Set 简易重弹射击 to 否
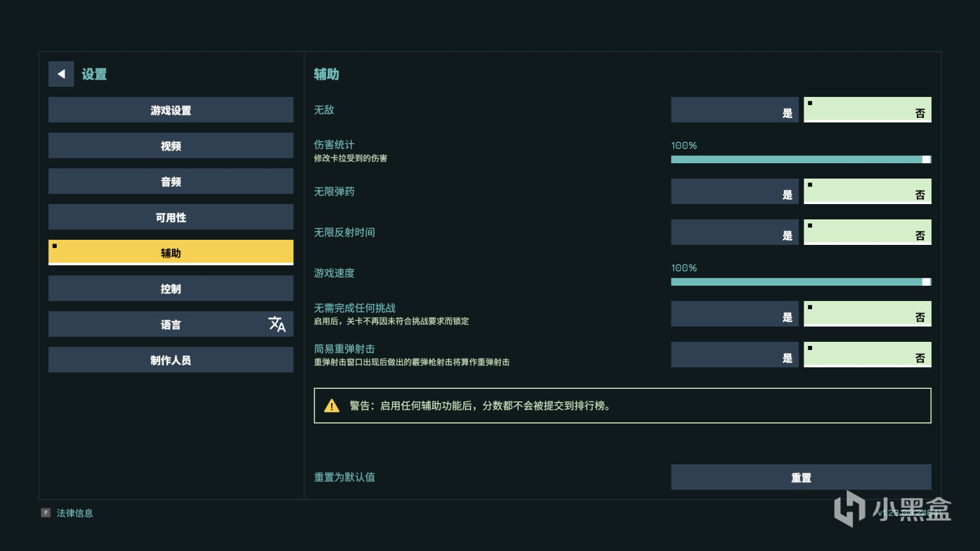980x551 pixels. [x=868, y=355]
